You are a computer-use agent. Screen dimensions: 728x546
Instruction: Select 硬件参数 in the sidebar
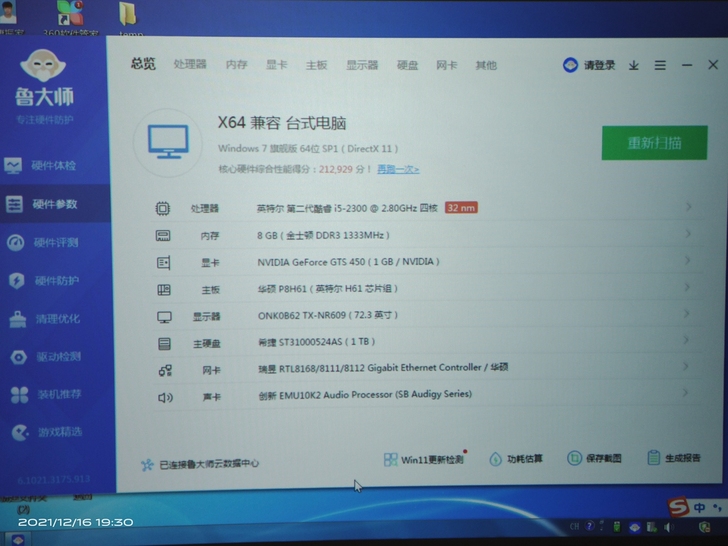[x=55, y=204]
